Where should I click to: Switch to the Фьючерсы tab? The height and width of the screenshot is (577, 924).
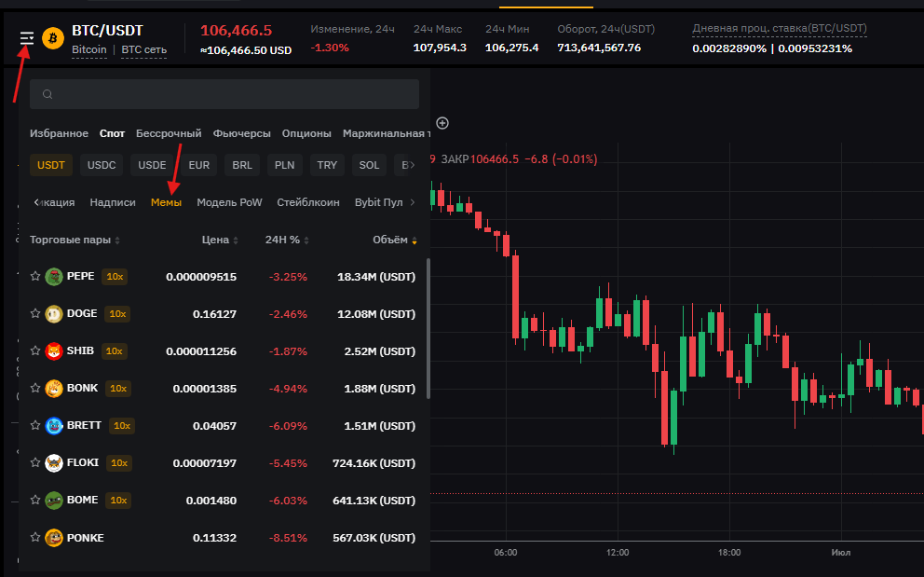tap(241, 133)
